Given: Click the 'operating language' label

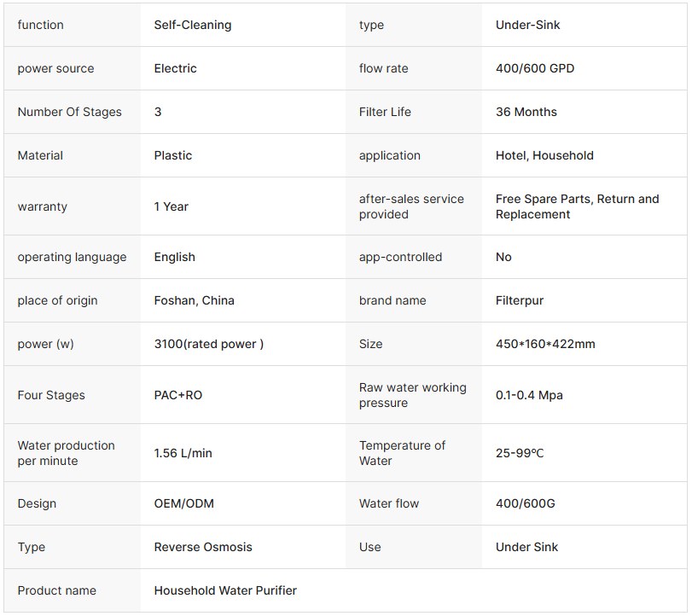Looking at the screenshot, I should pyautogui.click(x=72, y=257).
